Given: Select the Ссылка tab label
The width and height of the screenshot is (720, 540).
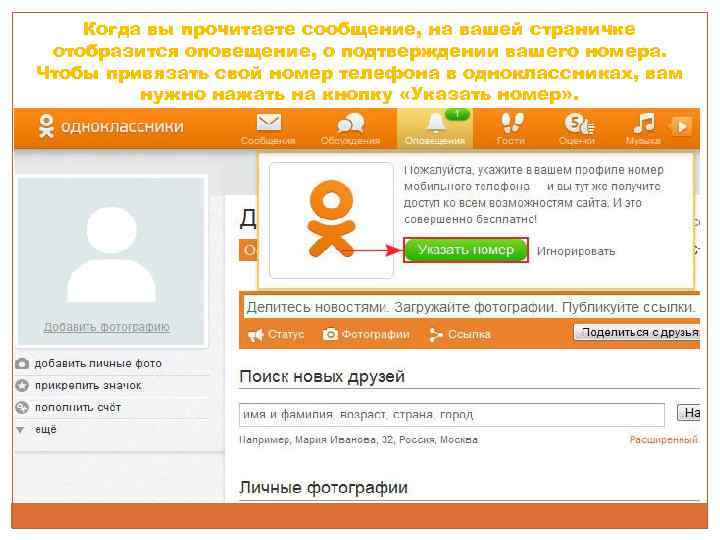Looking at the screenshot, I should (x=469, y=334).
